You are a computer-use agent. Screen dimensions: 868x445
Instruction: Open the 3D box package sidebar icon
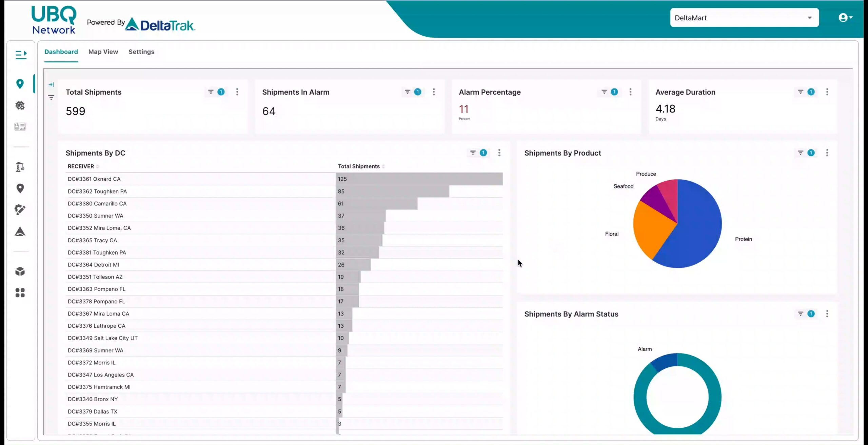tap(20, 271)
